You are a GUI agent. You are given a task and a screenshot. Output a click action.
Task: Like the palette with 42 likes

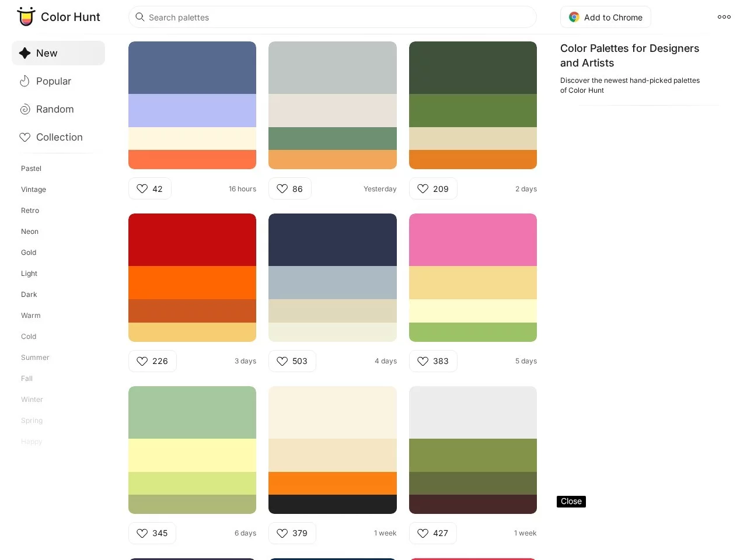click(142, 188)
